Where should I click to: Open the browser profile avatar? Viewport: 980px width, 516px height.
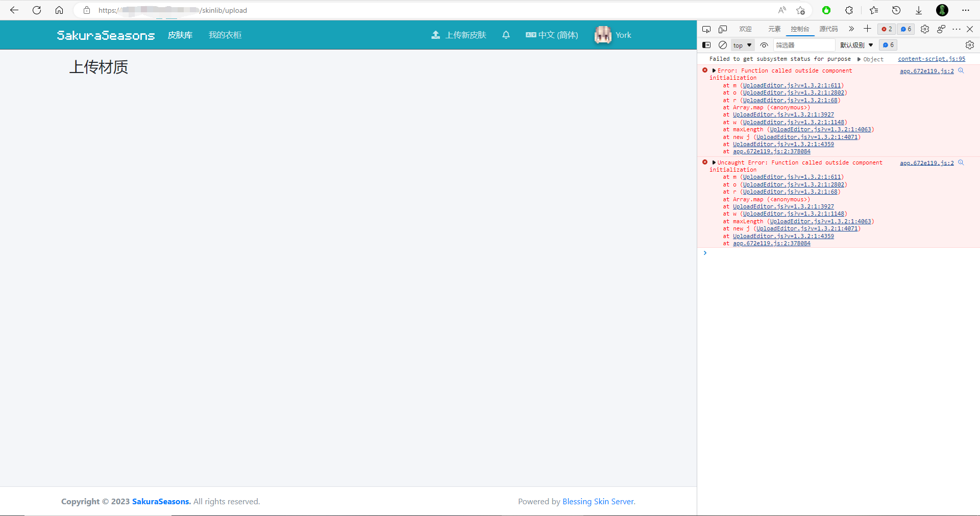pyautogui.click(x=942, y=10)
